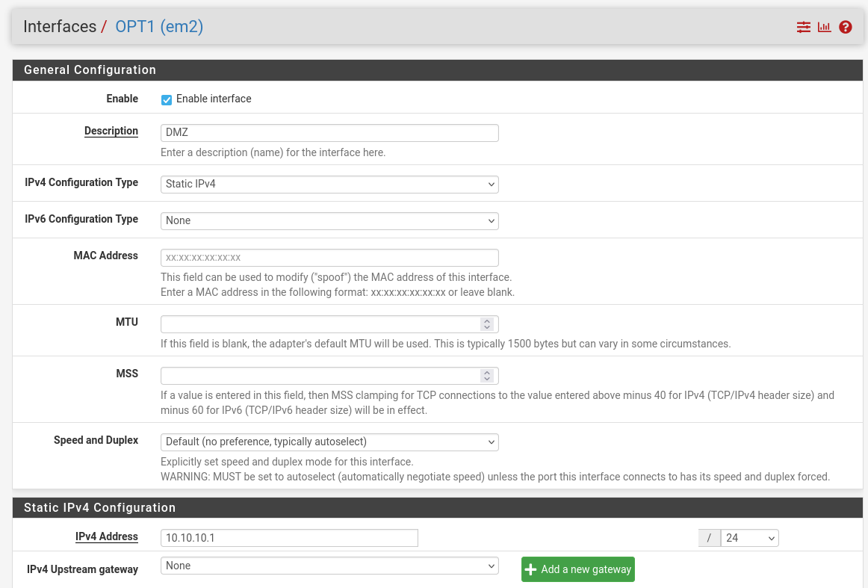Open IPv4 Upstream gateway dropdown

329,566
